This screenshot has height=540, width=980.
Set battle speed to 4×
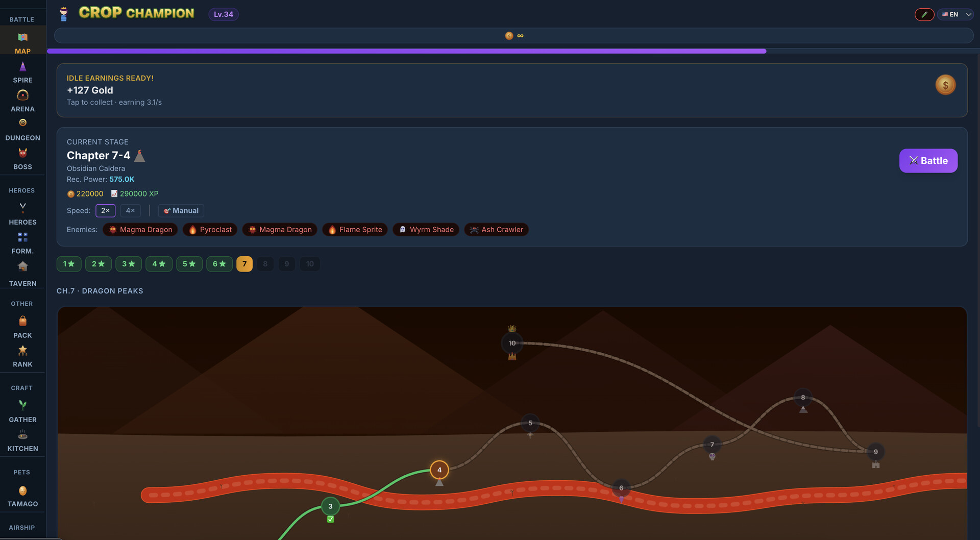(130, 211)
